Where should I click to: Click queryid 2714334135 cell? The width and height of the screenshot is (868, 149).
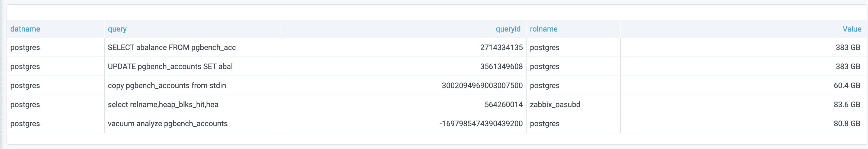(x=501, y=48)
